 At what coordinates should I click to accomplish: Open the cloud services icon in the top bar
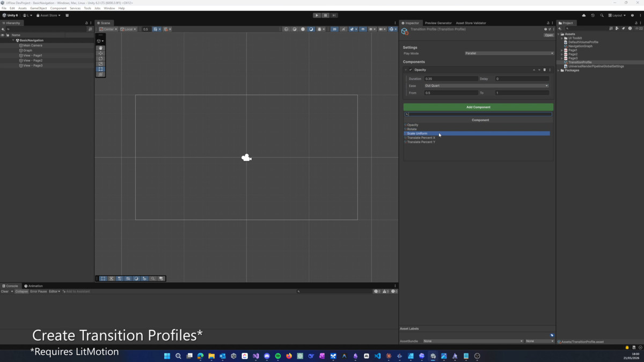(x=584, y=16)
